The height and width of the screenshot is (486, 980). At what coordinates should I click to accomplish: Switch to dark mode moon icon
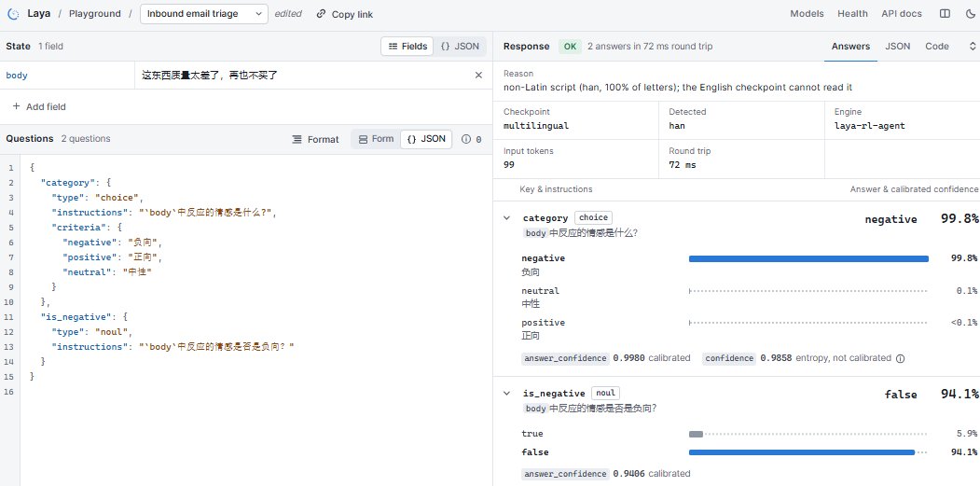[x=970, y=14]
